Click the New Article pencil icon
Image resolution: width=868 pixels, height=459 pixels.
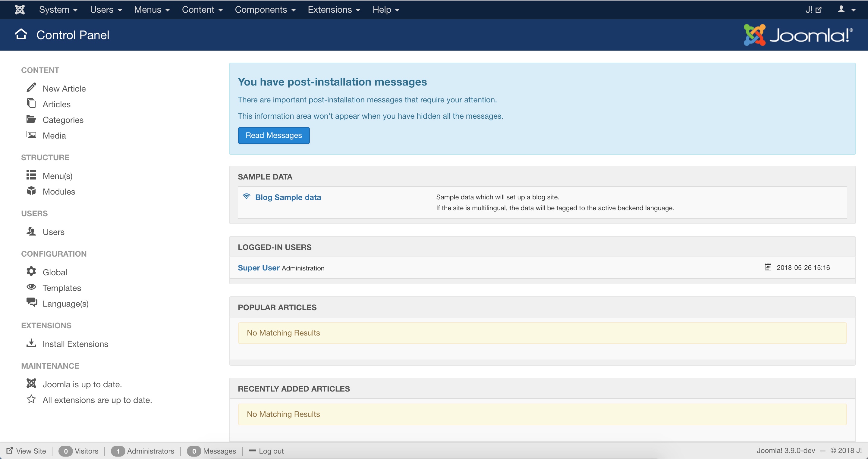pos(31,88)
